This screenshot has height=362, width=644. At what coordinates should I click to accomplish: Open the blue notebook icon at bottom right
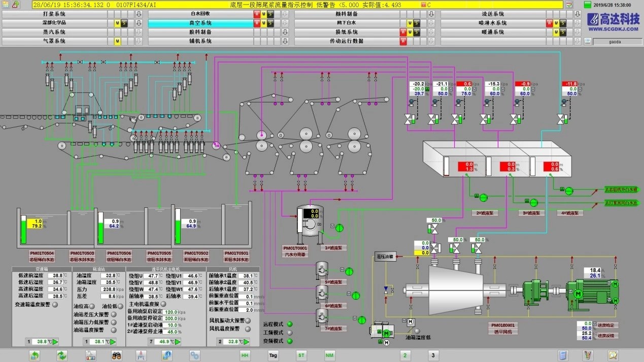(563, 355)
